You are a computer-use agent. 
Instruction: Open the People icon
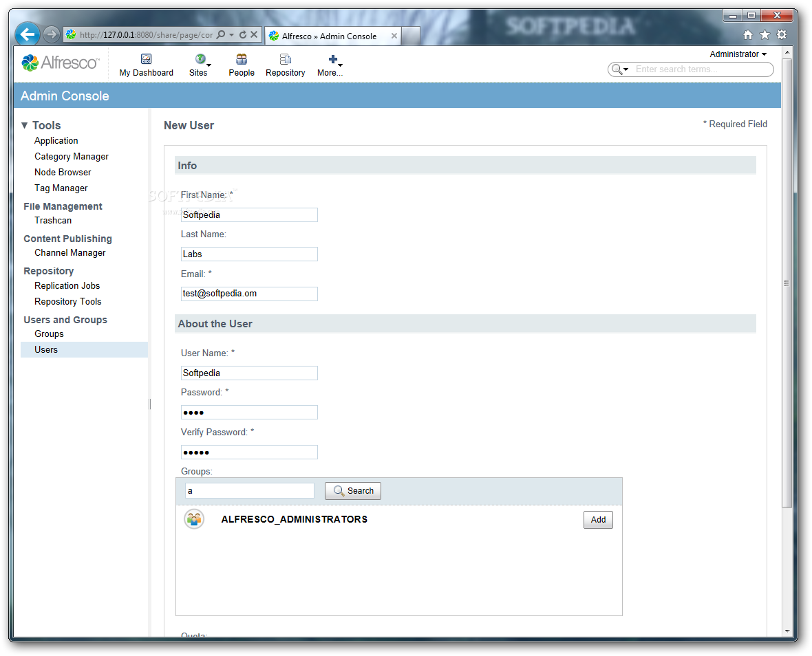[242, 59]
